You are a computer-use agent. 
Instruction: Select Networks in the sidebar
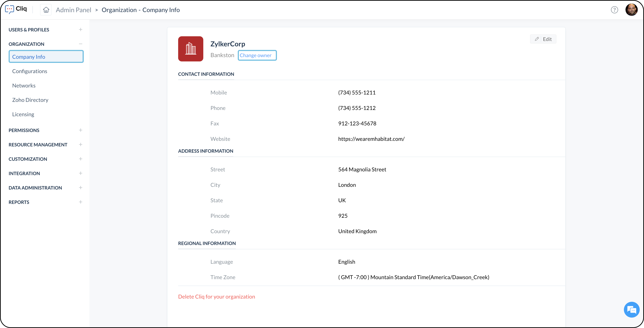[24, 86]
